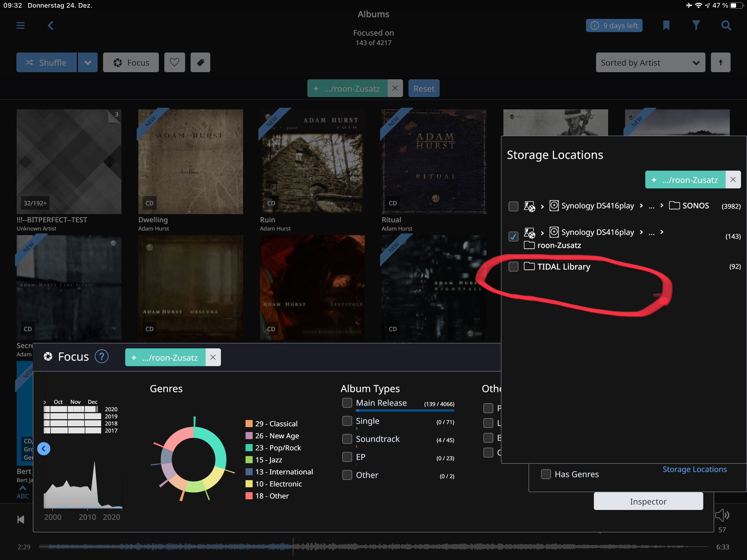Open search with the magnifier icon
747x560 pixels.
coord(726,25)
